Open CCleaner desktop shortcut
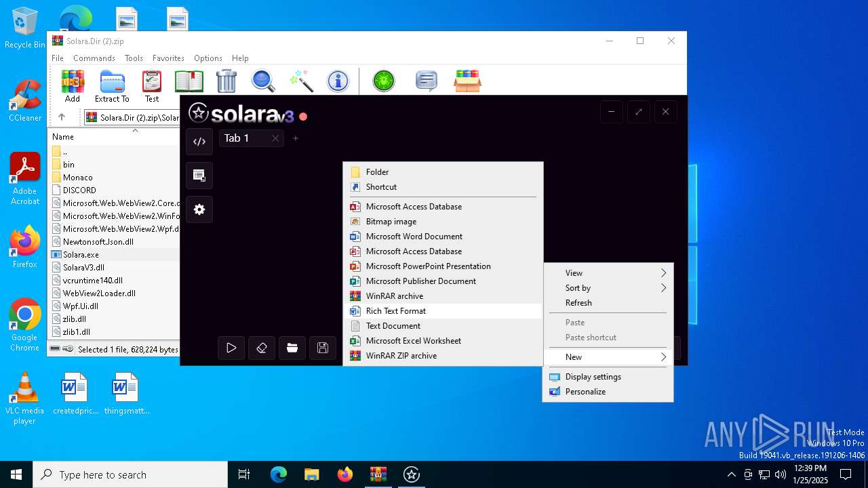 point(24,101)
